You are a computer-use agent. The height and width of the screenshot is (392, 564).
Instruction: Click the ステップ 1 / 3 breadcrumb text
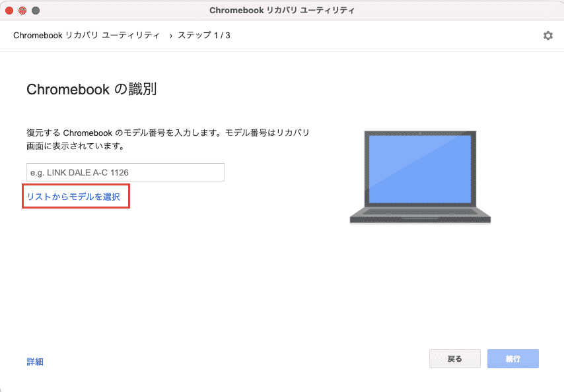pos(204,35)
